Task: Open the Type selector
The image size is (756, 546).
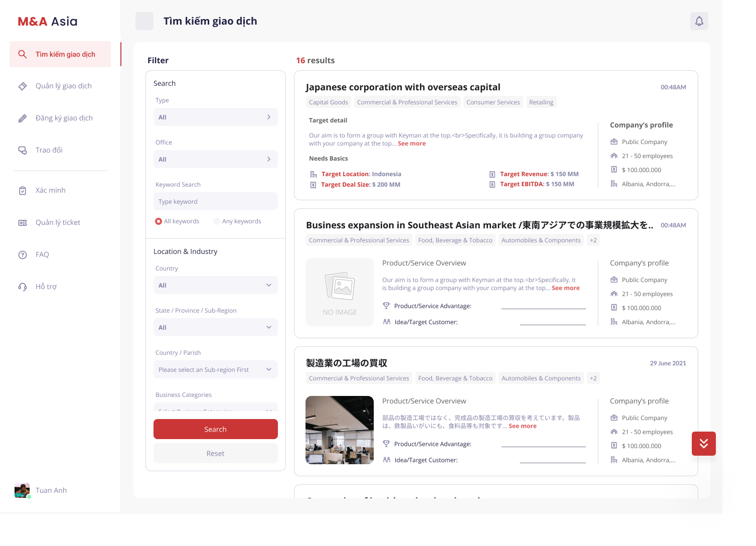Action: pyautogui.click(x=216, y=117)
